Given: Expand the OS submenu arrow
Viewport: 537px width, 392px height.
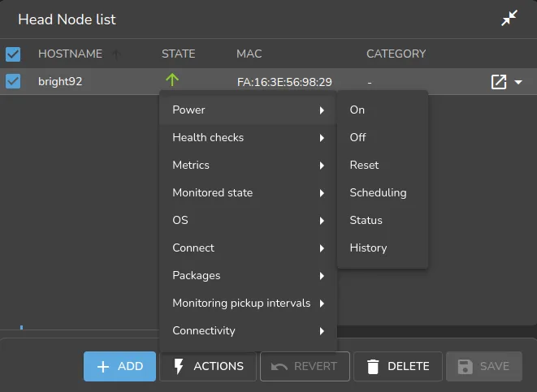Looking at the screenshot, I should (x=322, y=221).
